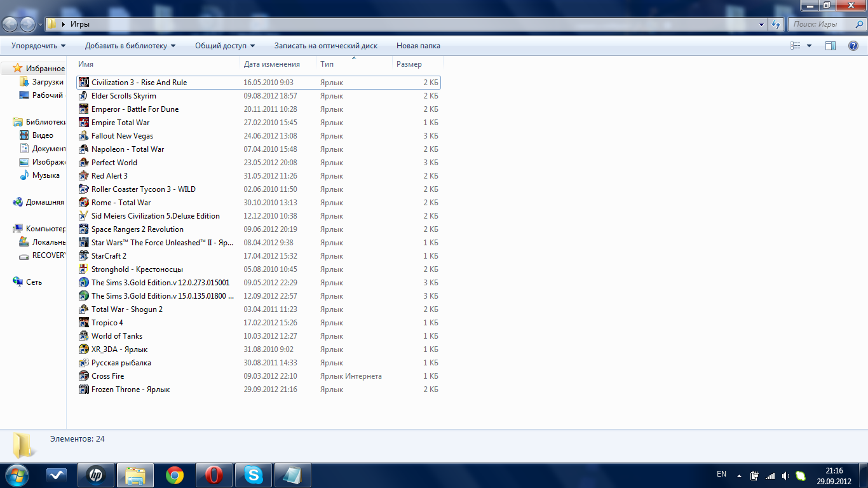868x488 pixels.
Task: Select the Civilization 3 - Rise And Rule shortcut icon
Action: click(83, 83)
